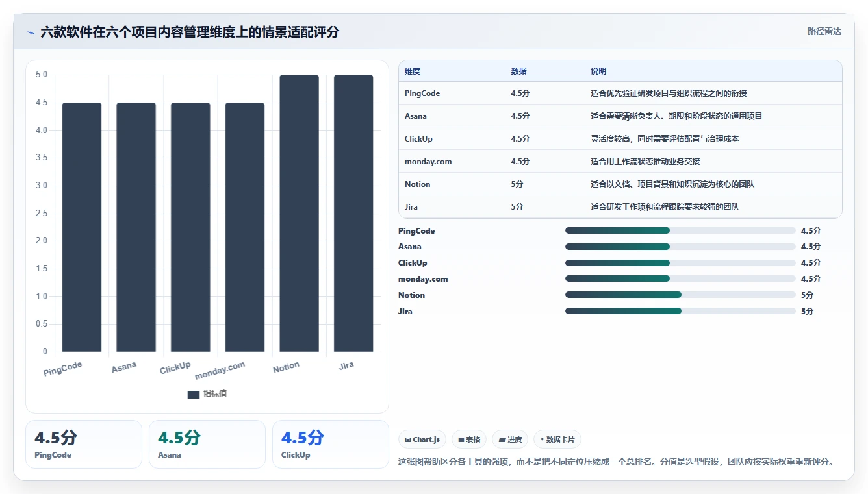The image size is (868, 494).
Task: Click description 适合以文档、项目背景和知识沉淀为核心的团队
Action: point(672,184)
